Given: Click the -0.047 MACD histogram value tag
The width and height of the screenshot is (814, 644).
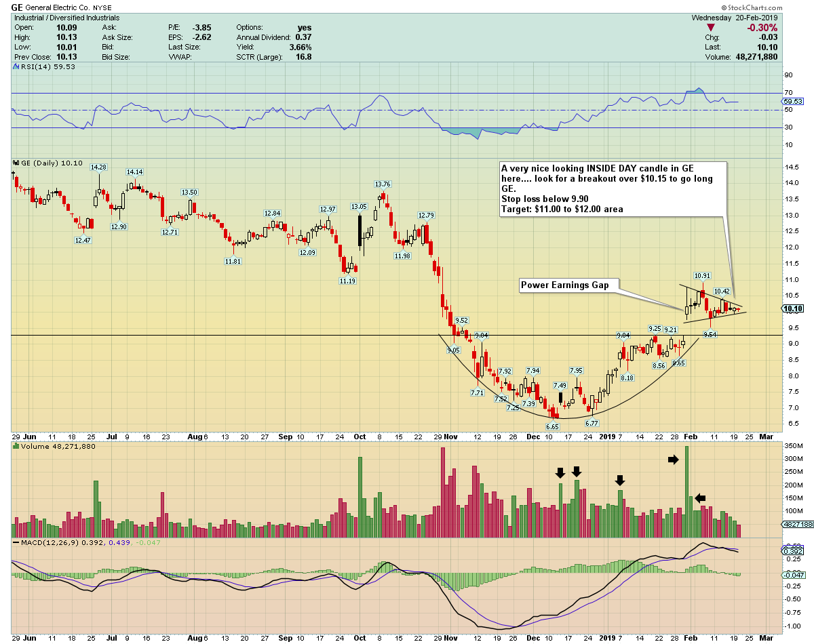Looking at the screenshot, I should (x=792, y=575).
